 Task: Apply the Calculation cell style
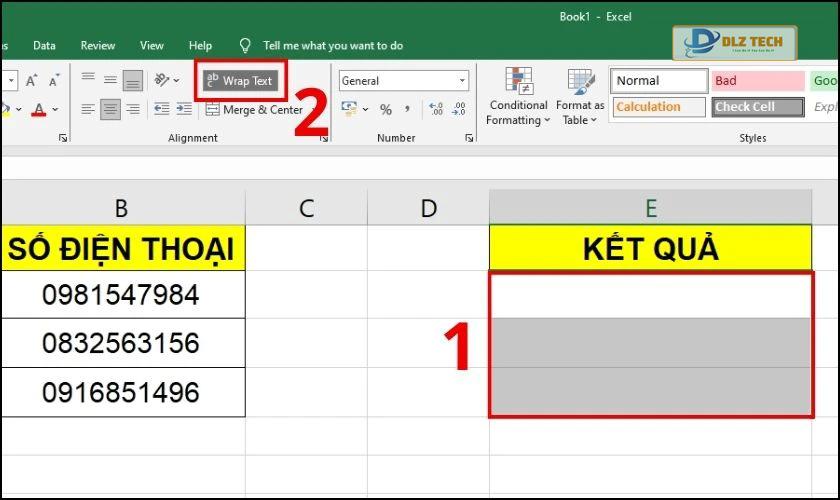point(659,107)
